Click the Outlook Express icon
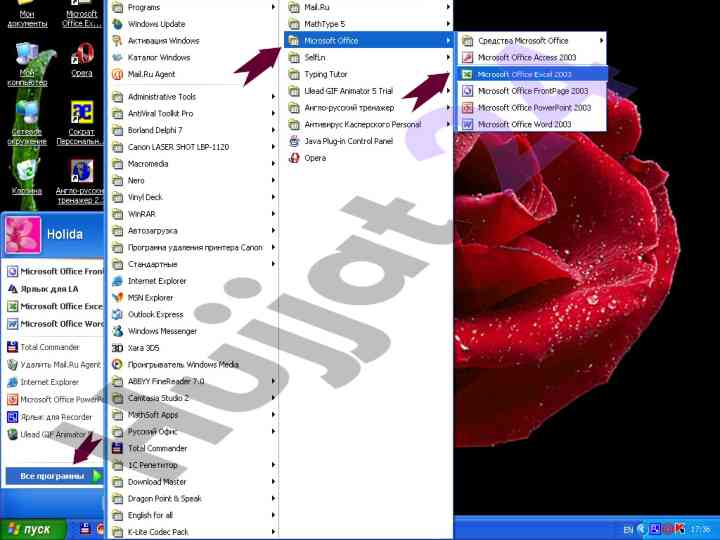The width and height of the screenshot is (720, 540). coord(118,315)
